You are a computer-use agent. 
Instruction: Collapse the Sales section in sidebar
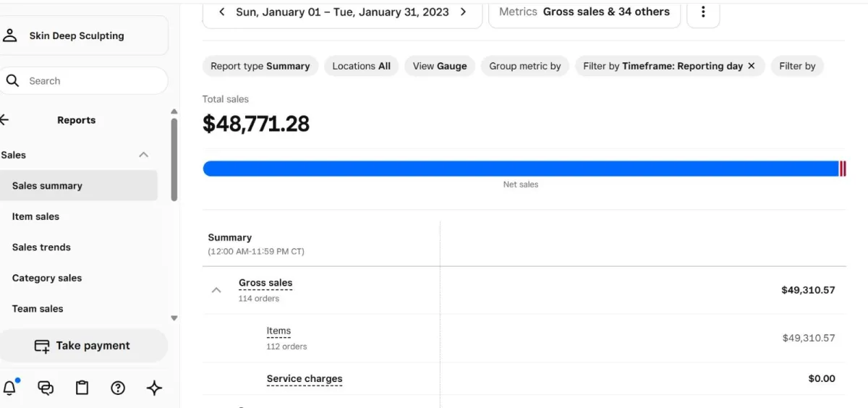(x=143, y=155)
